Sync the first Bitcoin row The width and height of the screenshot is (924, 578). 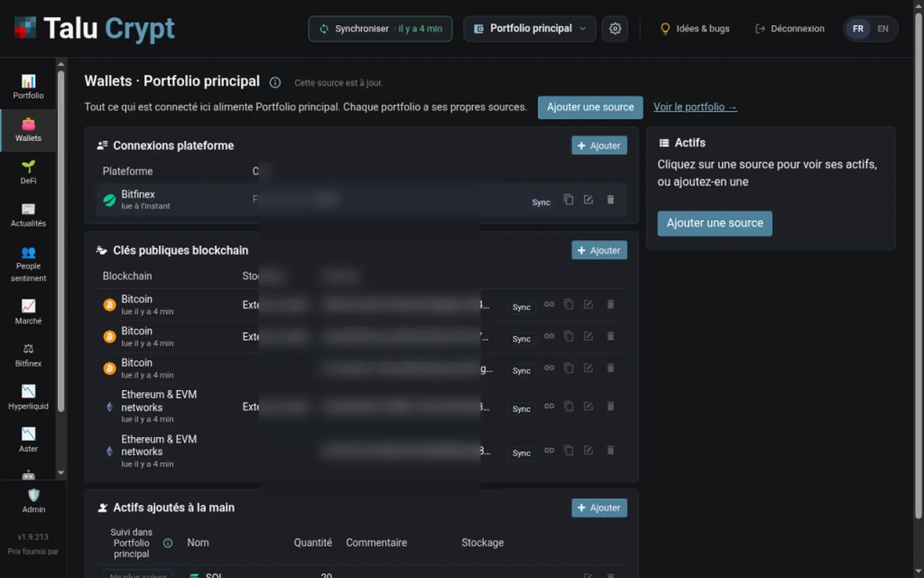521,307
